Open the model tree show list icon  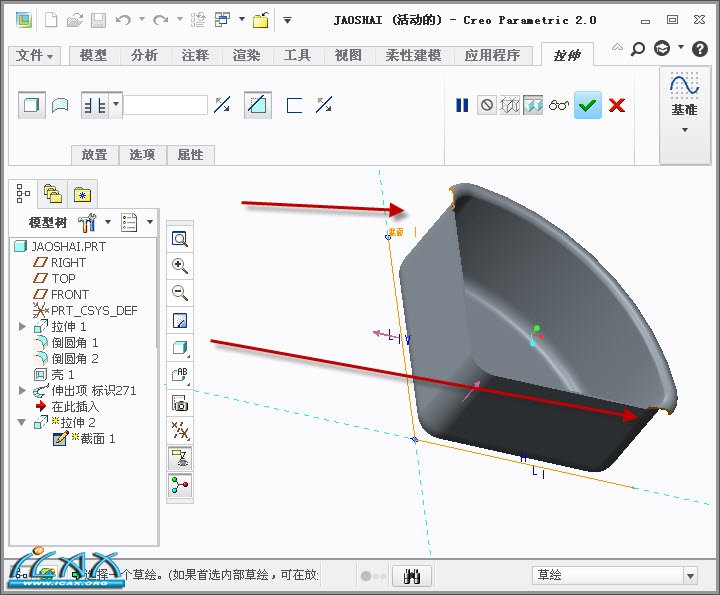[x=129, y=223]
